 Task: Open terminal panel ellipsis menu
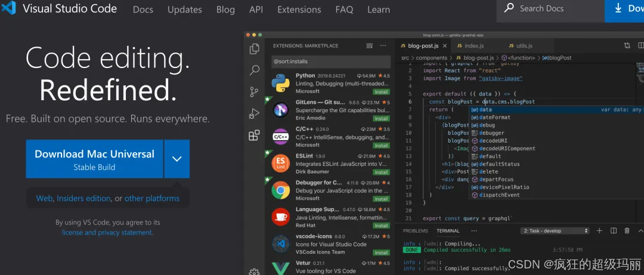pyautogui.click(x=474, y=231)
